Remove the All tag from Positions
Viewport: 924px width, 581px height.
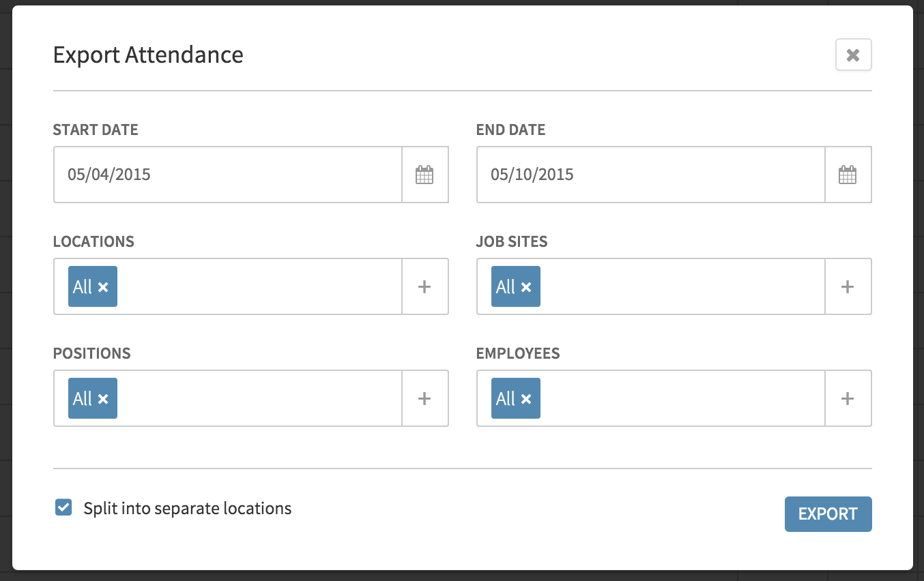click(x=103, y=399)
